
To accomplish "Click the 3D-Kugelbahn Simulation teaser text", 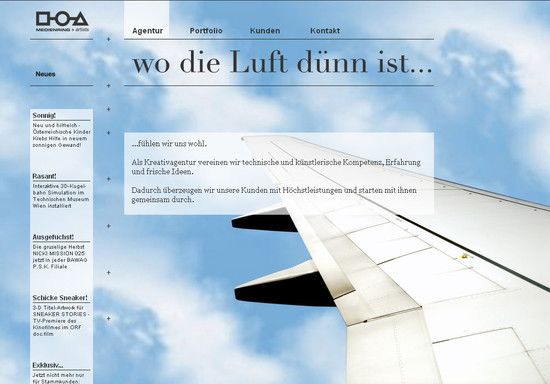I will click(61, 196).
